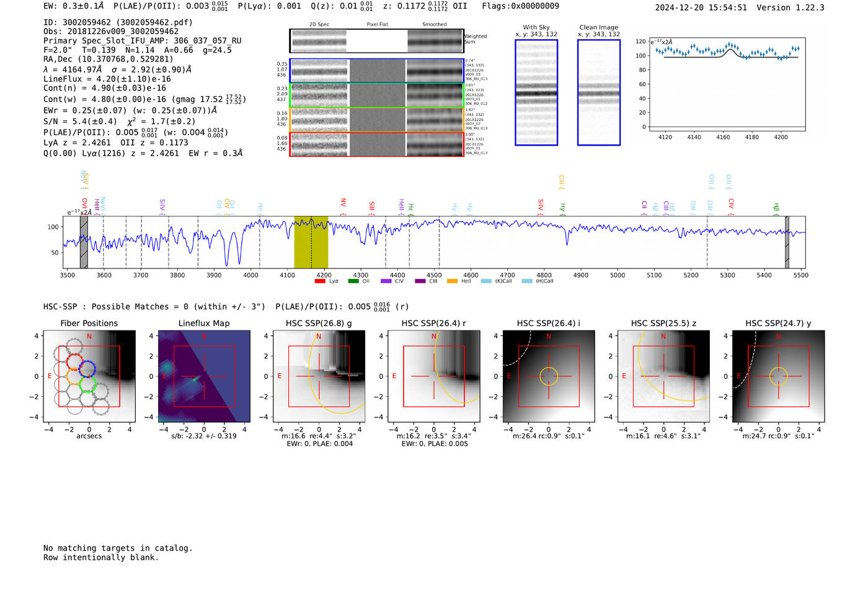Open the HSC SSP(25.5) z image
868x591 pixels.
click(x=663, y=376)
